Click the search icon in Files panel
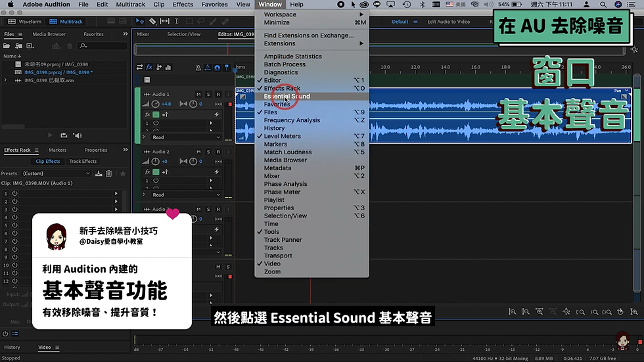This screenshot has height=362, width=644. (x=83, y=46)
